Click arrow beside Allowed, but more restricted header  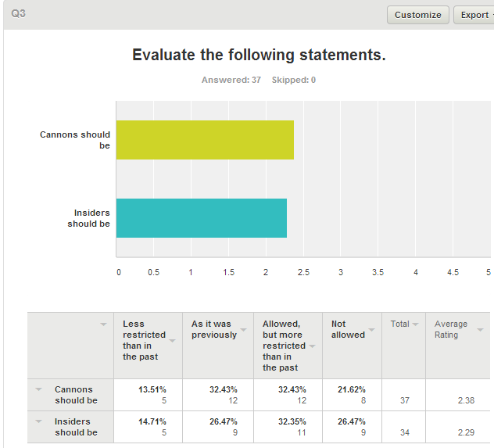tap(312, 346)
